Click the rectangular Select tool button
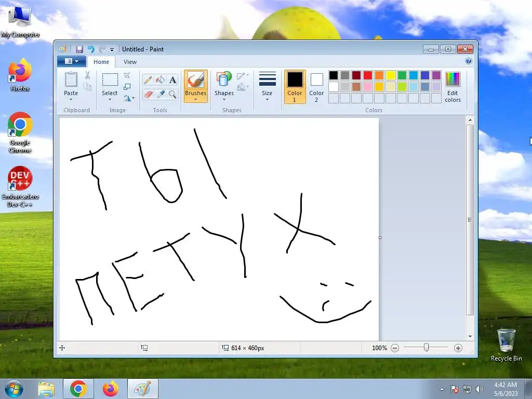 click(x=110, y=79)
